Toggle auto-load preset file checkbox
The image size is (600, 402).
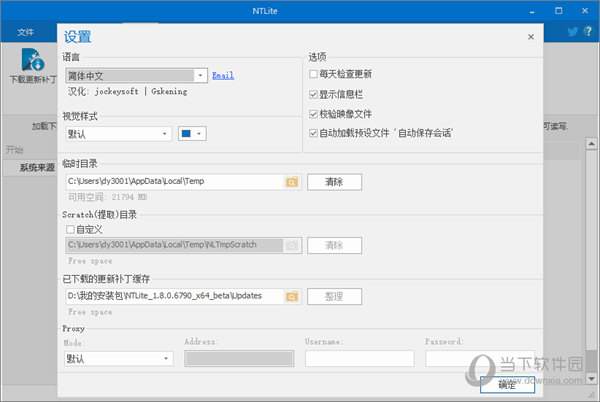coord(313,133)
